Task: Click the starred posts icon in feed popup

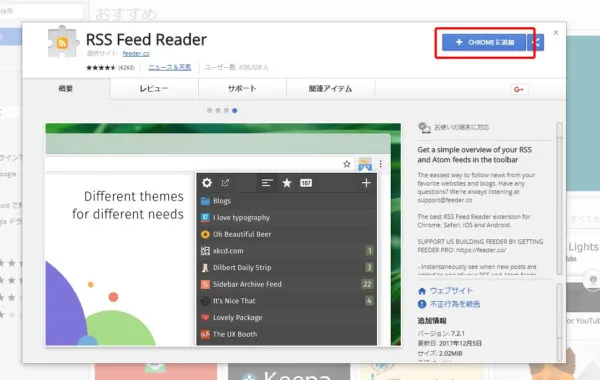Action: click(x=287, y=183)
